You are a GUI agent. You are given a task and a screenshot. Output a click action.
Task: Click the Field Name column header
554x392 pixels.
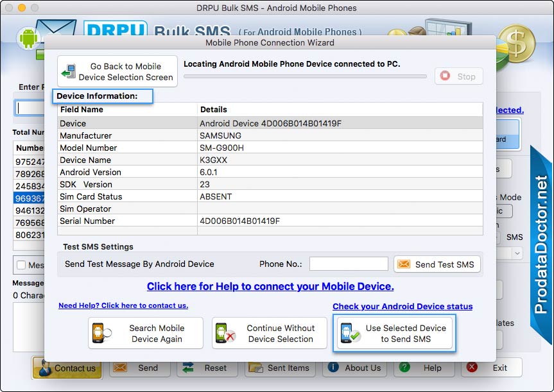pyautogui.click(x=127, y=110)
